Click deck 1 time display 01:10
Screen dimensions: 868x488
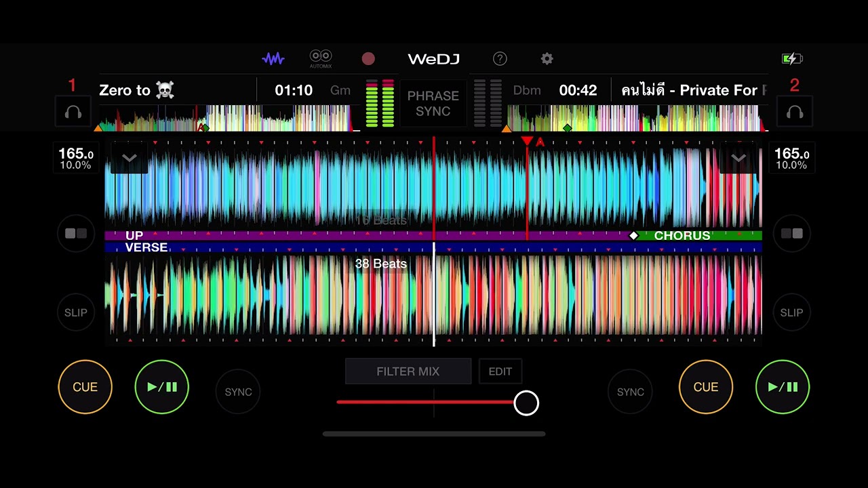[294, 90]
